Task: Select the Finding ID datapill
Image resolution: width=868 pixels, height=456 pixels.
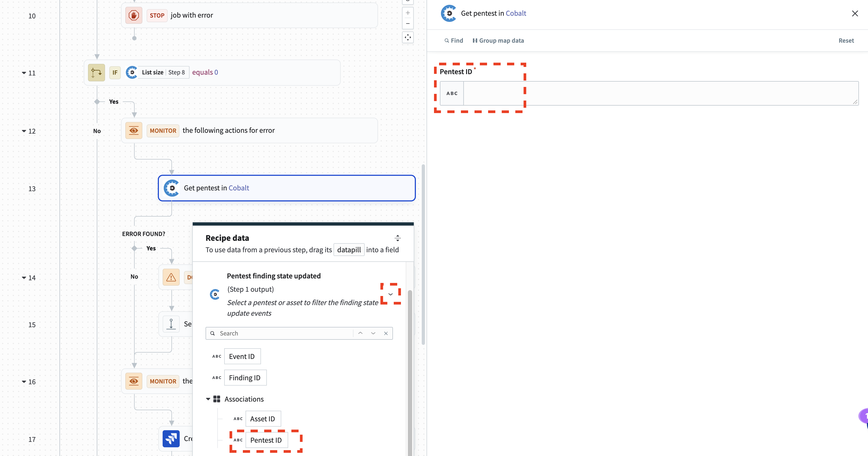Action: [x=245, y=378]
